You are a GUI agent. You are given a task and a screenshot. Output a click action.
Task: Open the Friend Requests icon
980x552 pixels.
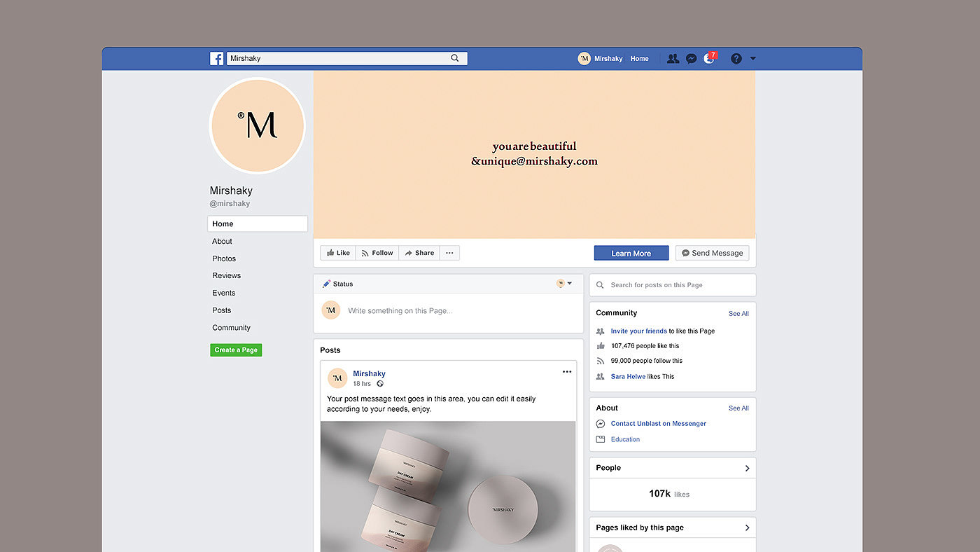[673, 59]
